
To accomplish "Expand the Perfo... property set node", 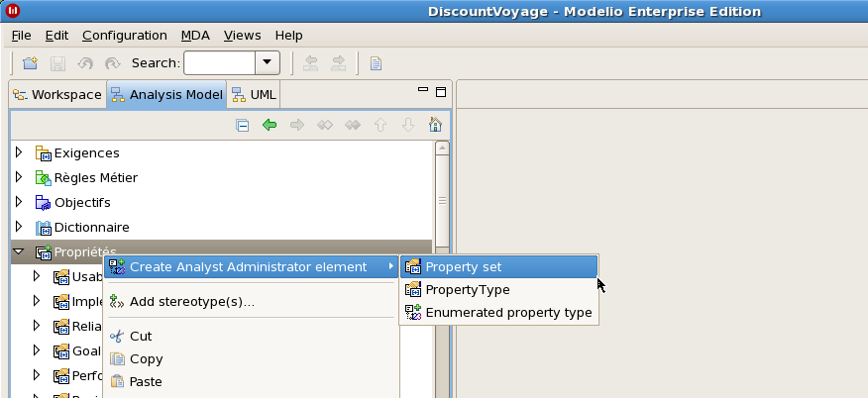I will tap(37, 375).
